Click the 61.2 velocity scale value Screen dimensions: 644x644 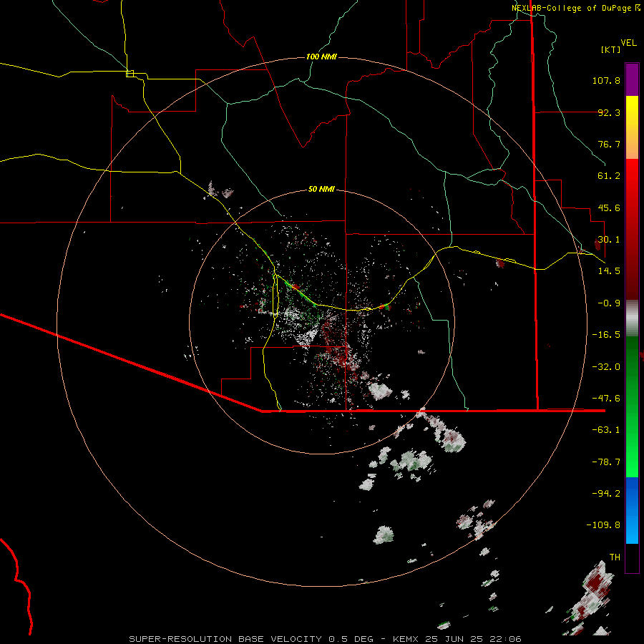(x=609, y=176)
